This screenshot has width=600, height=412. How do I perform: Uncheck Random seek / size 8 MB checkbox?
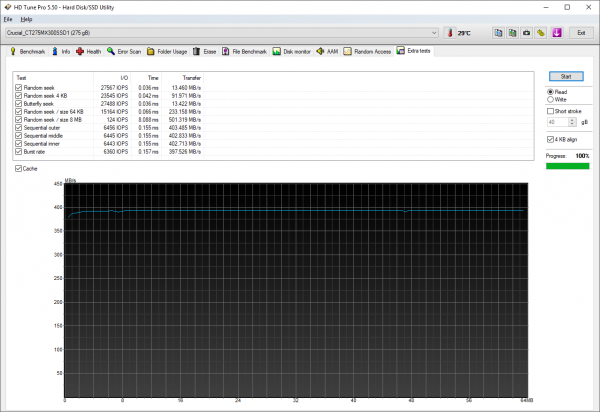18,120
